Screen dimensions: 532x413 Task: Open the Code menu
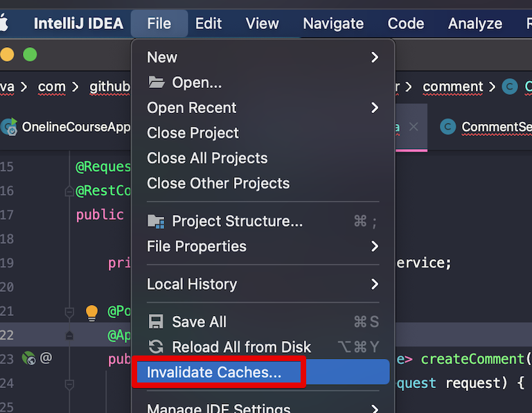(406, 24)
